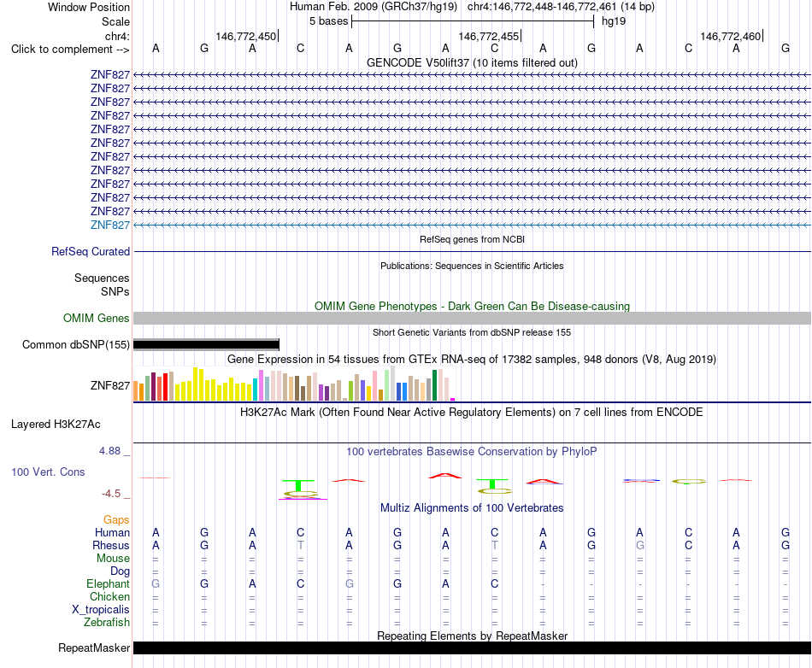Viewport: 812px width, 668px height.
Task: Click the RepeatMasker track label
Action: pos(94,647)
